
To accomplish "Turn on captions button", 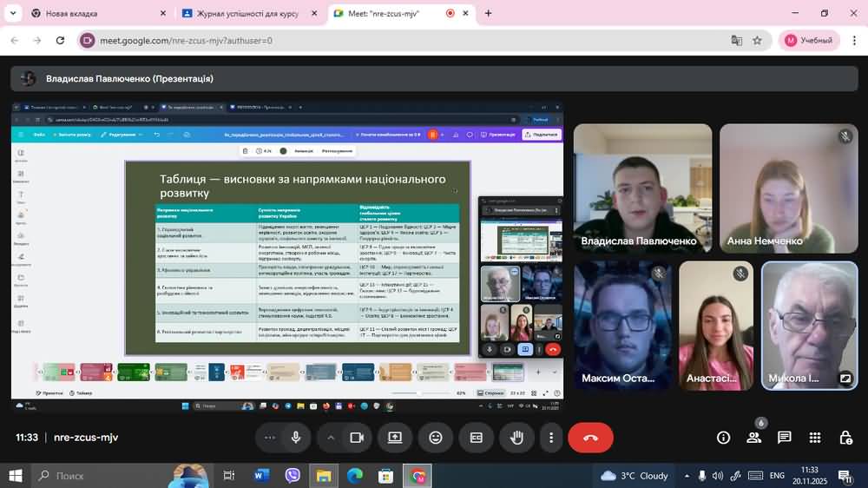I will (x=477, y=438).
